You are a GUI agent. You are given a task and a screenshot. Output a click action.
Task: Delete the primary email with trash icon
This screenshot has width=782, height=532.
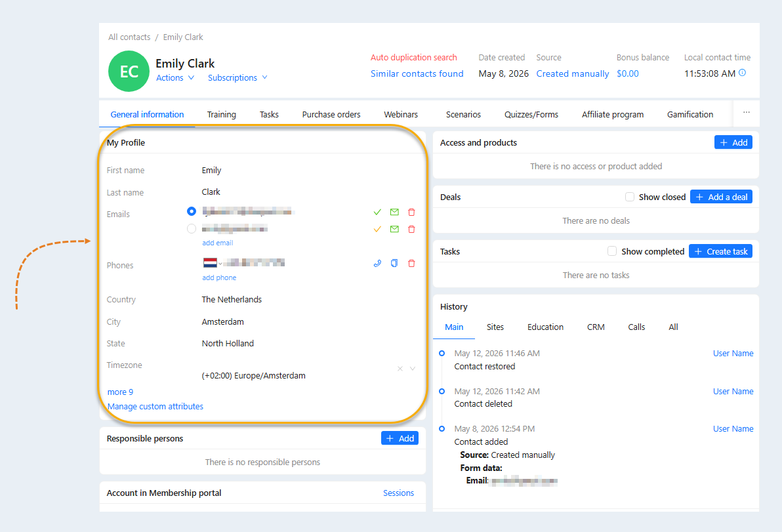[411, 212]
